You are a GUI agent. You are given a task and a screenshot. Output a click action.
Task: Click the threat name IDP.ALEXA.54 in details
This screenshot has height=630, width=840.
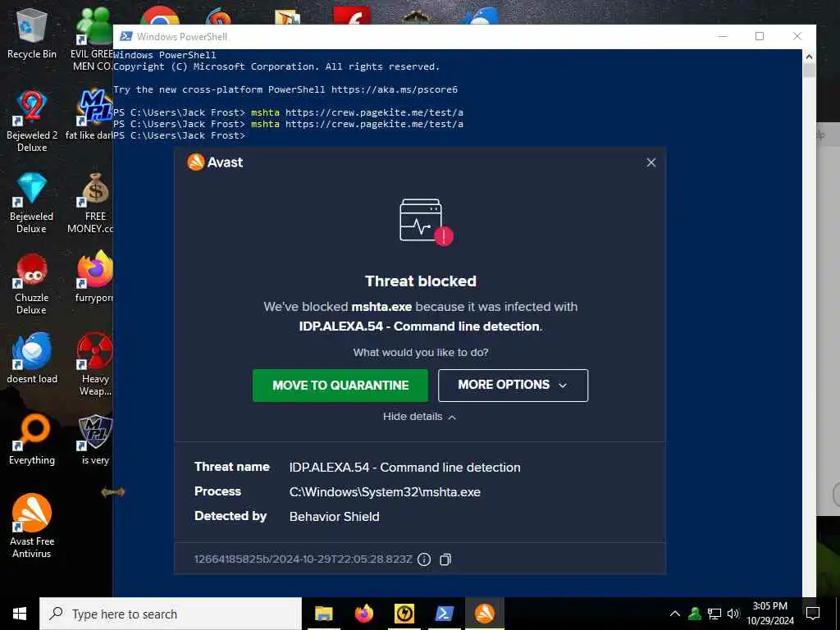[404, 467]
